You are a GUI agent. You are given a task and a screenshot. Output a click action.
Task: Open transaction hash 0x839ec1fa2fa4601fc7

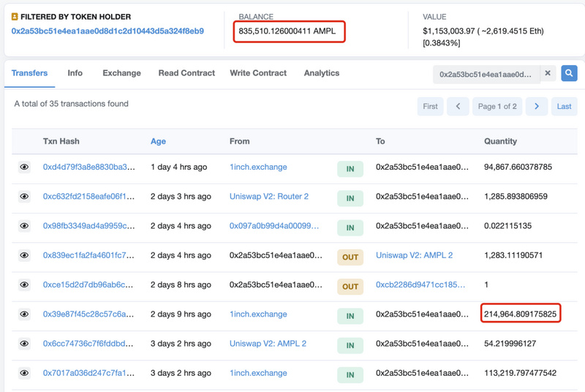[88, 255]
